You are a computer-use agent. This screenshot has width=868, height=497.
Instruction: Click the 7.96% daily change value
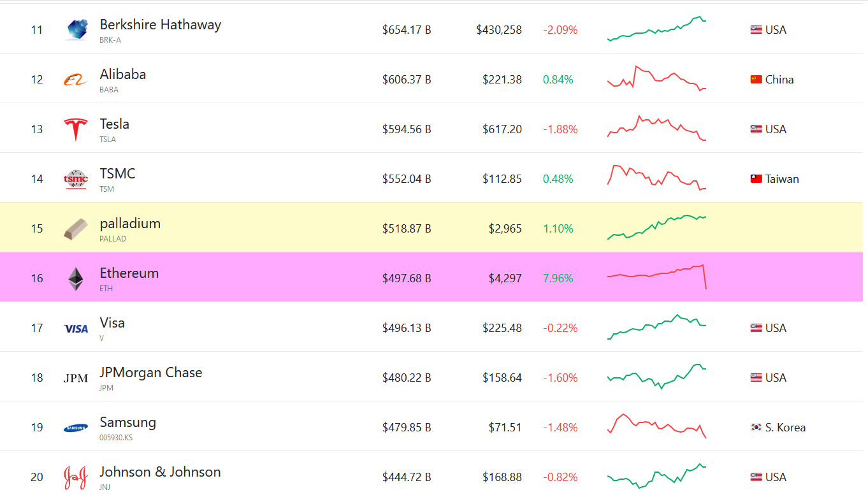[558, 278]
